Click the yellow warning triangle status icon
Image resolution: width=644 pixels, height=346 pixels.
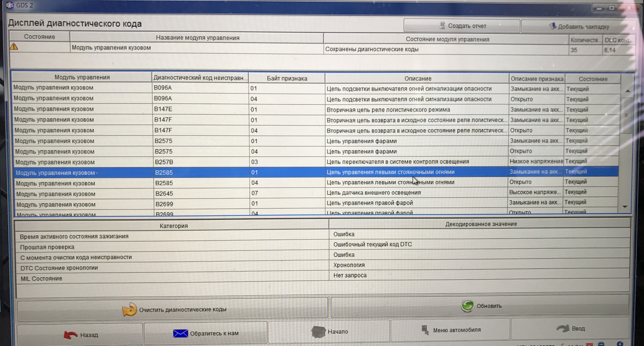pyautogui.click(x=14, y=47)
